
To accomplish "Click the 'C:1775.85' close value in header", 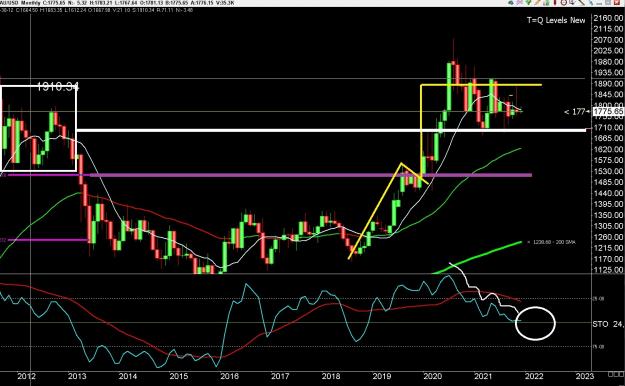I will point(55,3).
